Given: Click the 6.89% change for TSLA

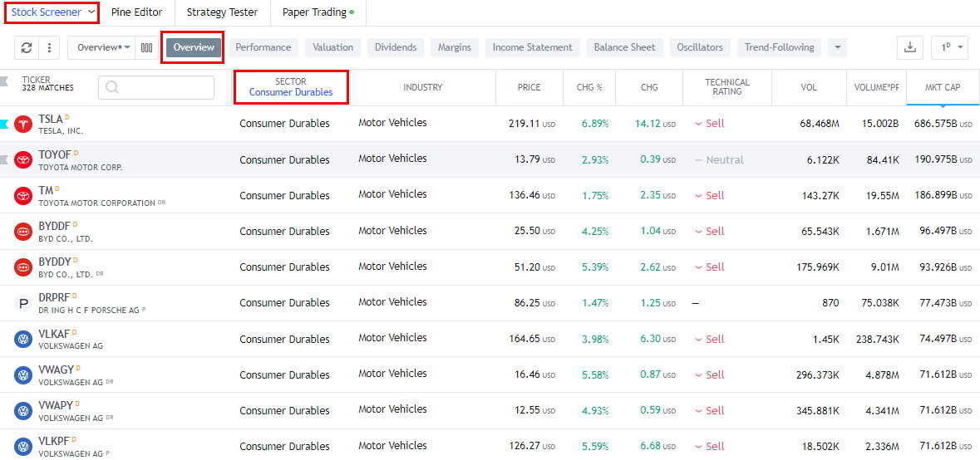Looking at the screenshot, I should point(595,124).
